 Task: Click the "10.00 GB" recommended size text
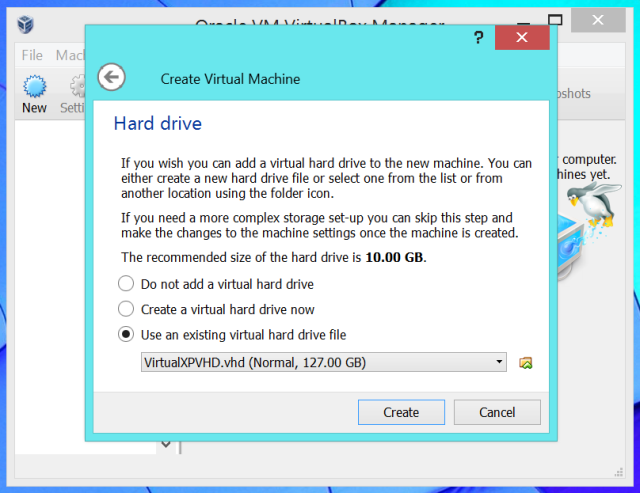pos(394,258)
